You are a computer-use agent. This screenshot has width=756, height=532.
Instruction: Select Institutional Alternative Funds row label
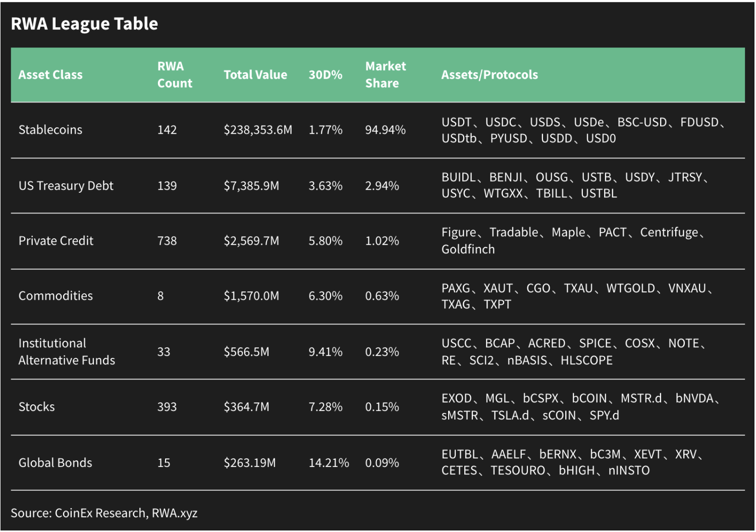(x=67, y=352)
